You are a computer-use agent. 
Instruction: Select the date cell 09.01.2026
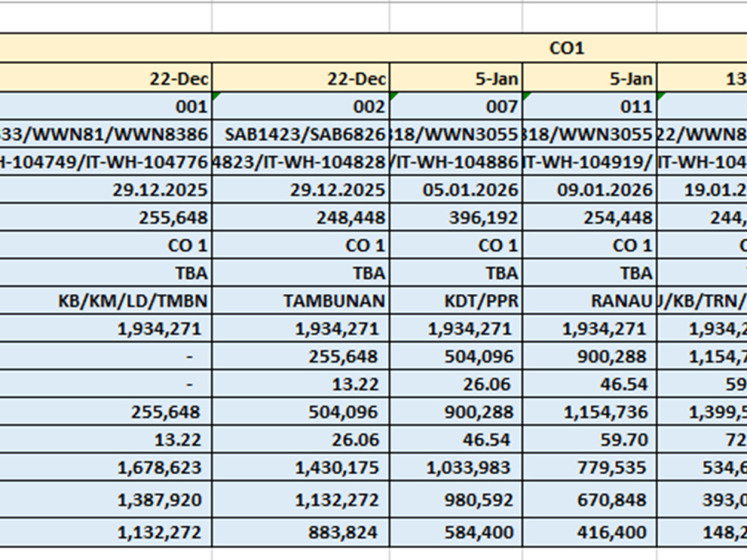tap(590, 190)
